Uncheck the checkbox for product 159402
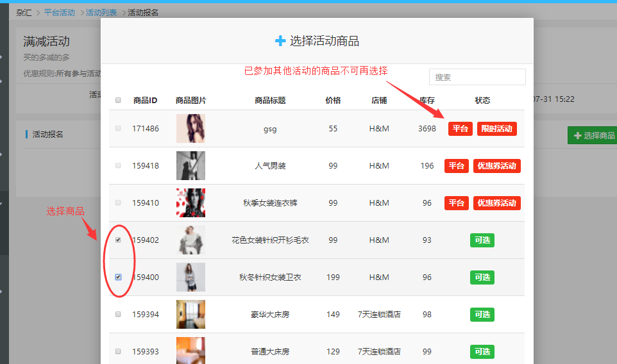Screen dimensions: 617x364 (118, 240)
